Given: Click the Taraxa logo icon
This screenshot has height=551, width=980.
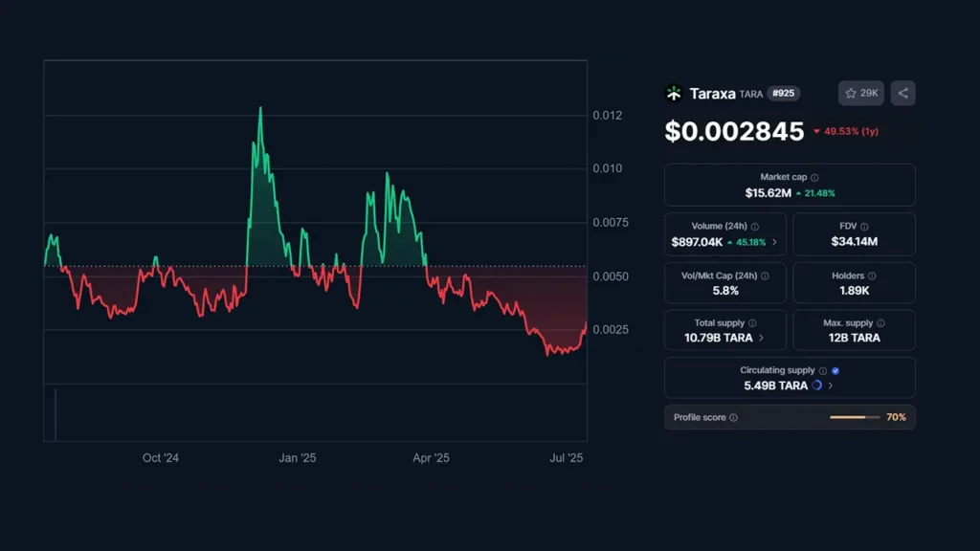Looking at the screenshot, I should coord(674,93).
